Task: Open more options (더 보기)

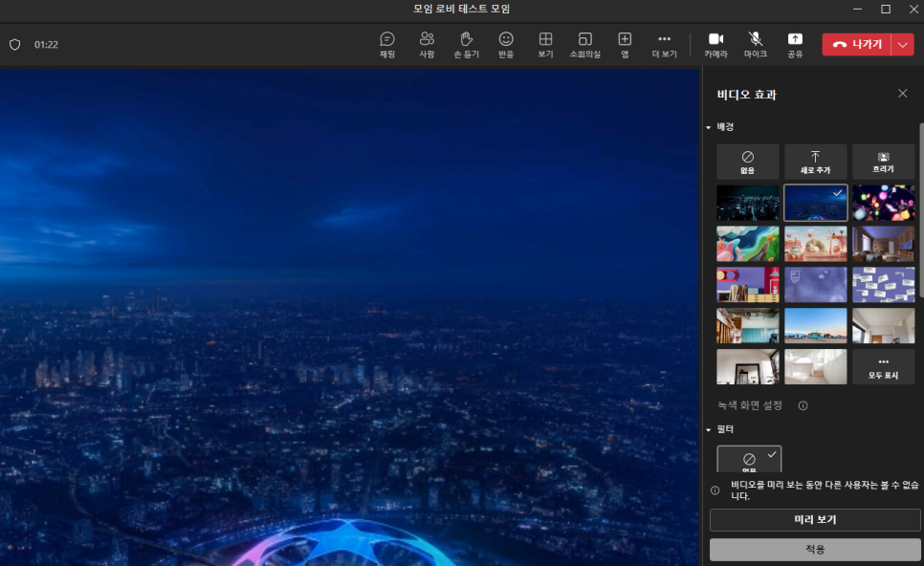Action: click(664, 45)
